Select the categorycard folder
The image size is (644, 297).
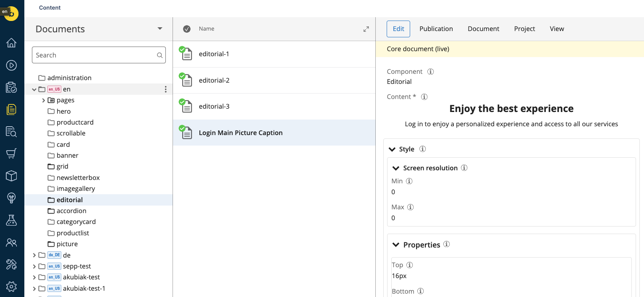76,221
